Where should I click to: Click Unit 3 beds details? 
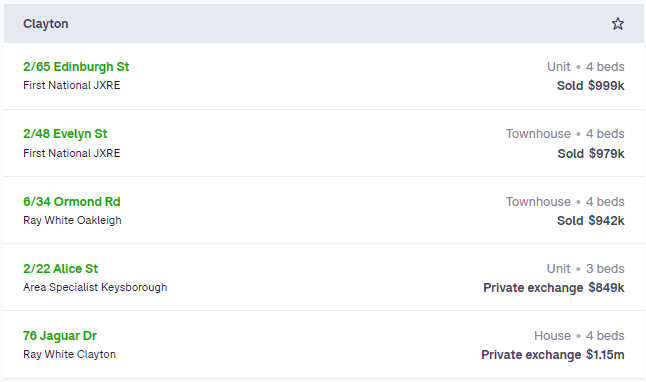(x=585, y=269)
